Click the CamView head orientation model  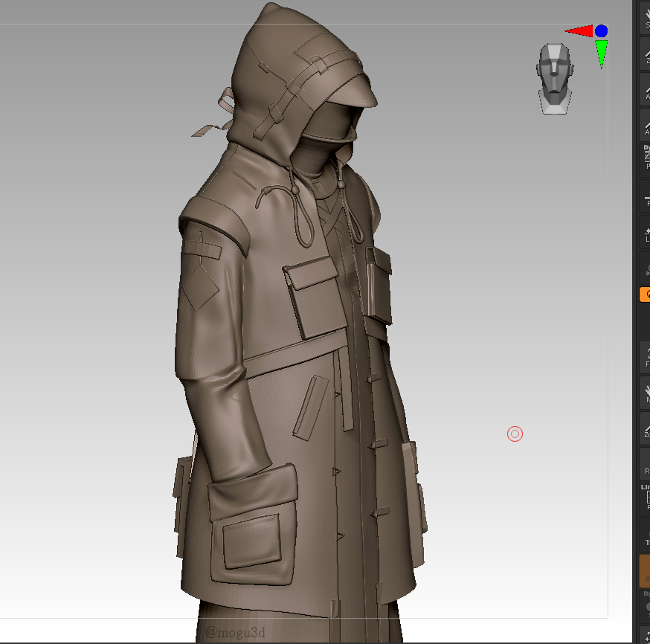[555, 78]
